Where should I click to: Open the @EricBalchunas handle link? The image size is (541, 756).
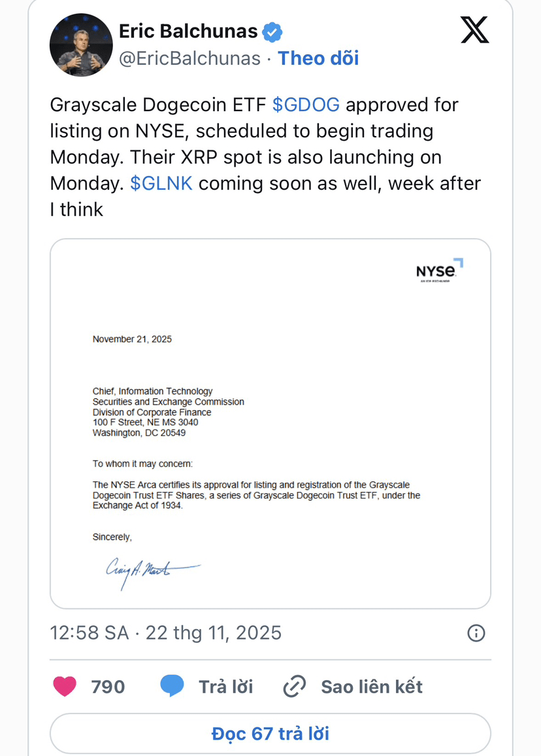(x=189, y=58)
